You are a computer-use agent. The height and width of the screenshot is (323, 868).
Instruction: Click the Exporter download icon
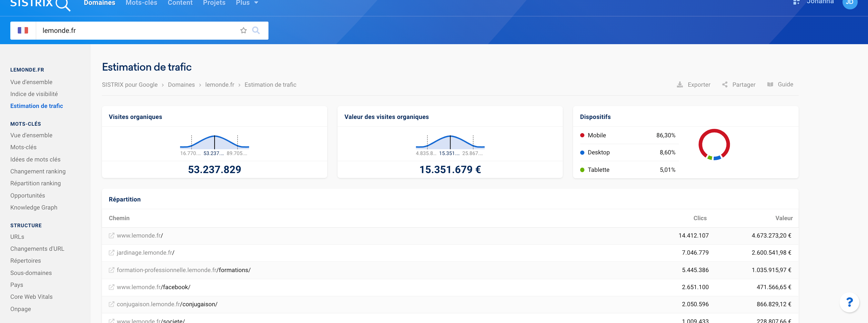point(680,85)
